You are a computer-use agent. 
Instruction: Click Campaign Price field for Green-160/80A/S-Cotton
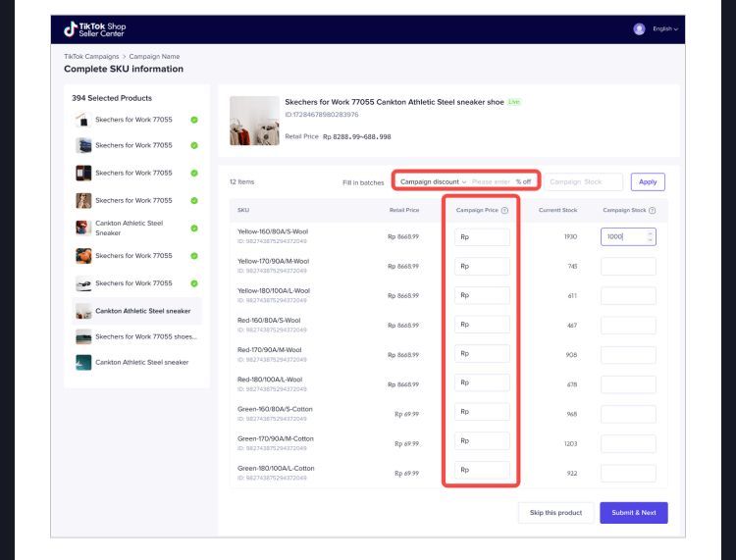pyautogui.click(x=482, y=412)
